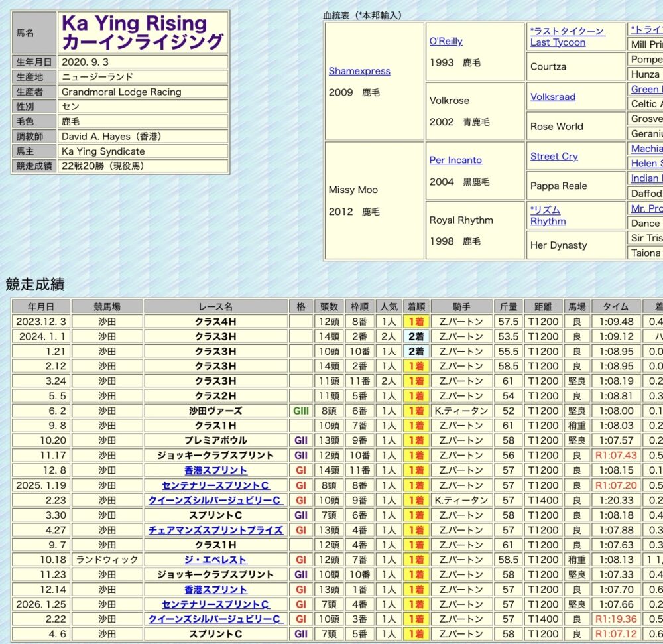This screenshot has width=663, height=644.
Task: Open the Shamexpress sire link
Action: point(359,71)
